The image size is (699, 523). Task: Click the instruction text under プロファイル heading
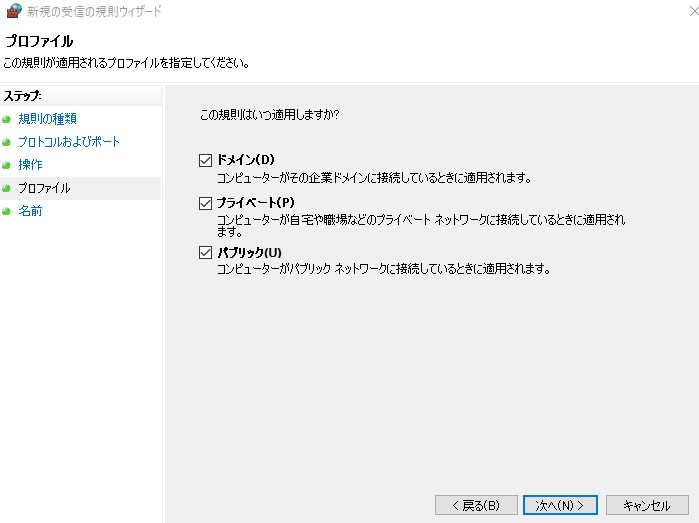pyautogui.click(x=126, y=63)
